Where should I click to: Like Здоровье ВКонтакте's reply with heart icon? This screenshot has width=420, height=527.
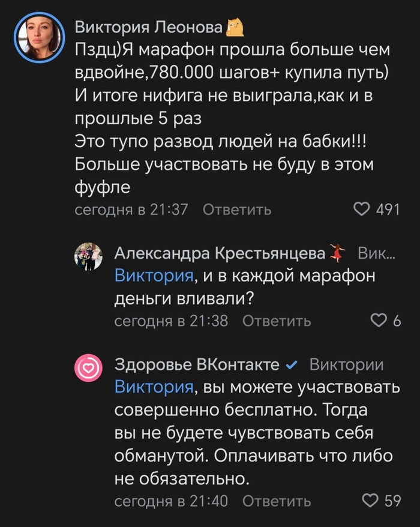pos(372,500)
